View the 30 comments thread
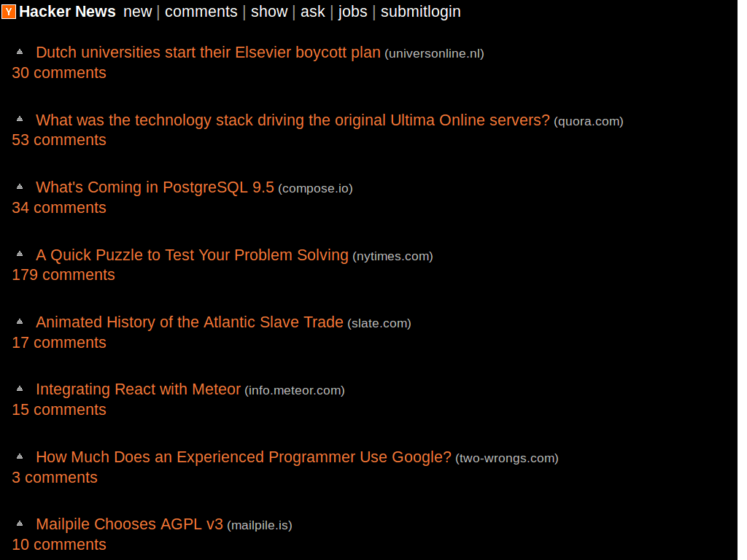The height and width of the screenshot is (560, 747). point(59,73)
